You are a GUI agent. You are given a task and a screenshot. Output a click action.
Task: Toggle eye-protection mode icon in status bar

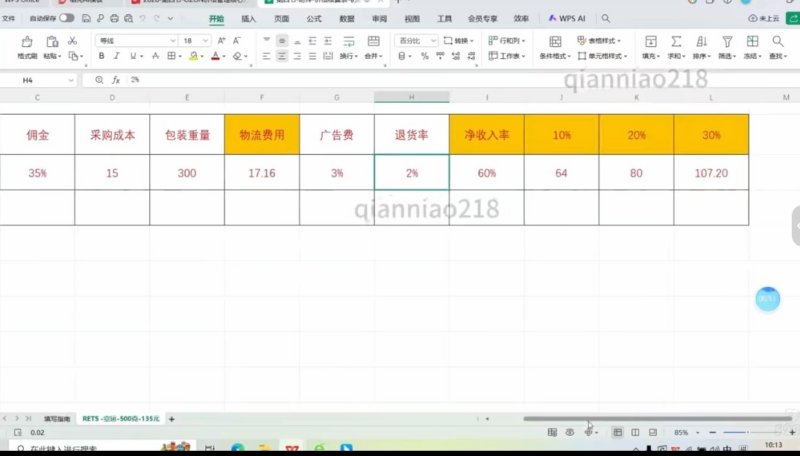click(570, 432)
